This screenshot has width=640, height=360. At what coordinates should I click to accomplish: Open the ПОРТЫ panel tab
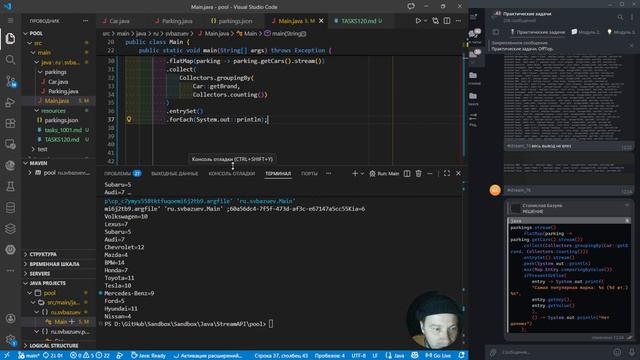point(309,173)
